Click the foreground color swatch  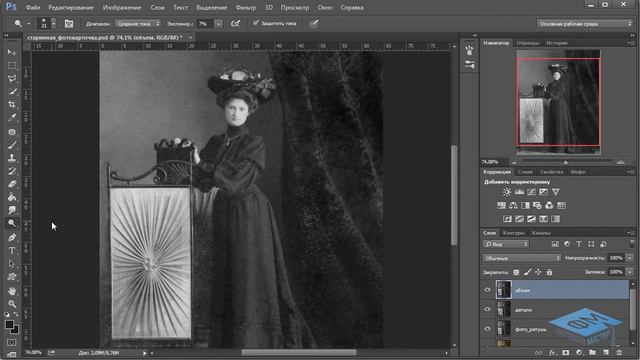(x=9, y=324)
